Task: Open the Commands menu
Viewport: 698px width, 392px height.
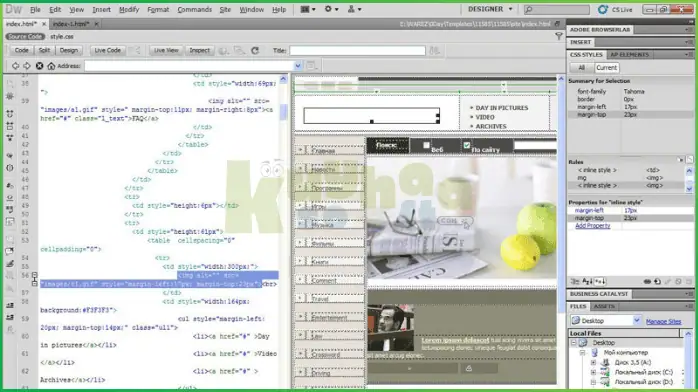Action: [x=195, y=9]
